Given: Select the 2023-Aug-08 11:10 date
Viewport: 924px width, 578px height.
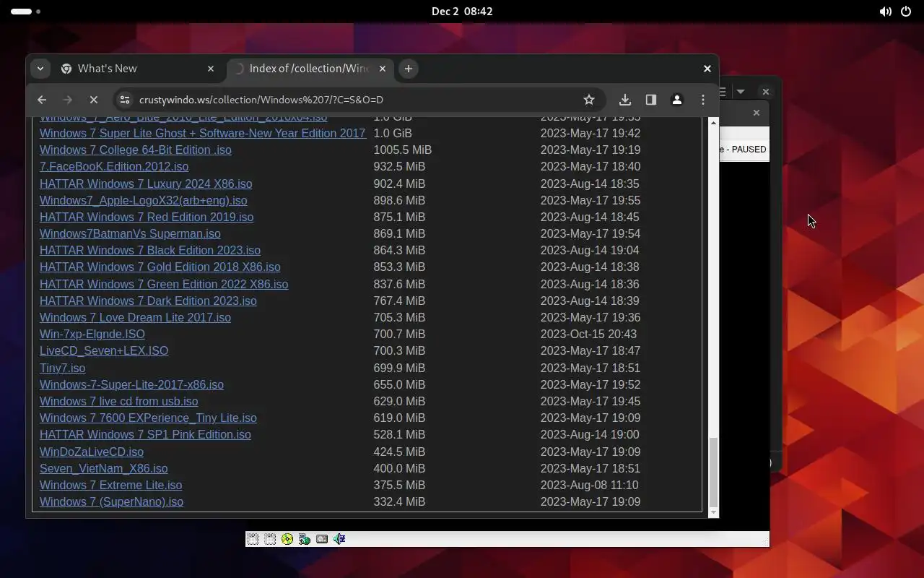Looking at the screenshot, I should pyautogui.click(x=589, y=485).
